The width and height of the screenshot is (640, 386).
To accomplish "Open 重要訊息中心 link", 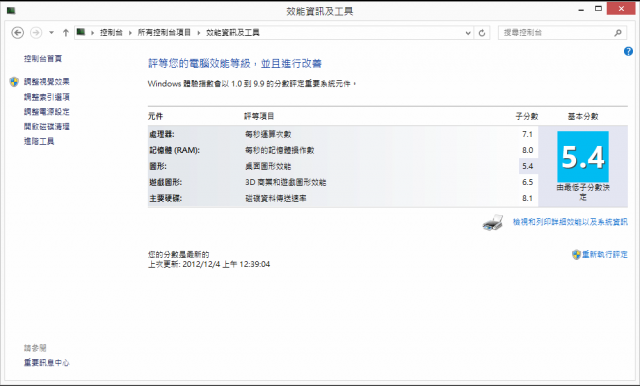I will click(47, 362).
